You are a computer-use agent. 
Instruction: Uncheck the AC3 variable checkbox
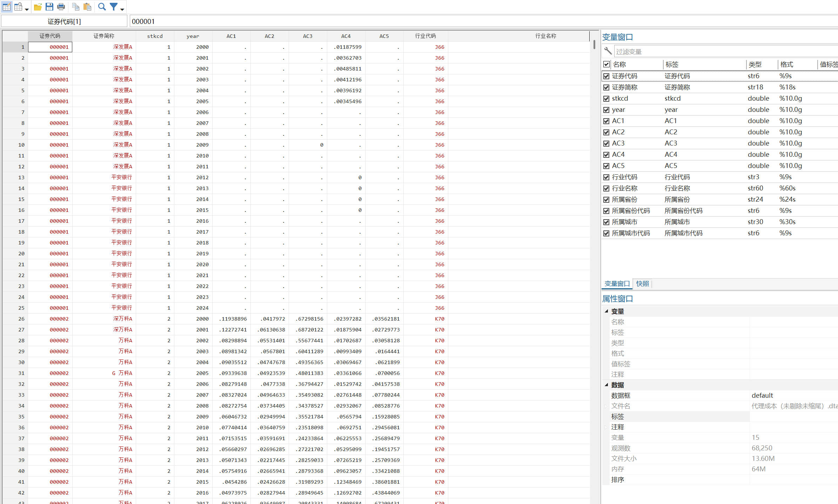point(606,143)
